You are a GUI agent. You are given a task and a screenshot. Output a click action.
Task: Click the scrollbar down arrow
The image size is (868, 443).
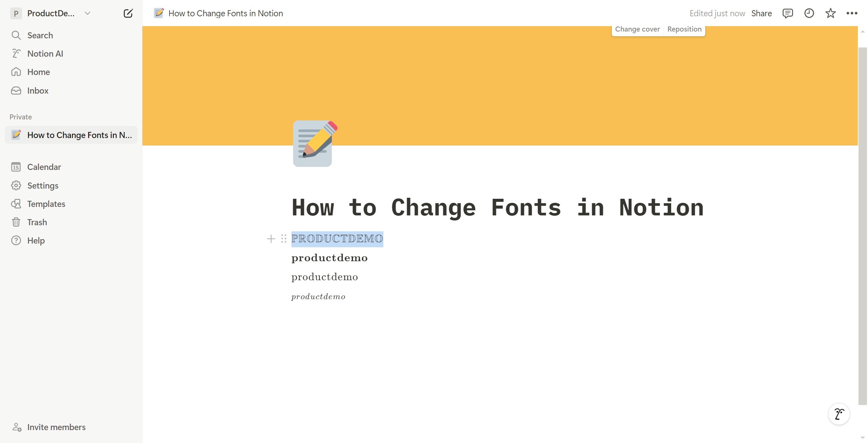863,438
